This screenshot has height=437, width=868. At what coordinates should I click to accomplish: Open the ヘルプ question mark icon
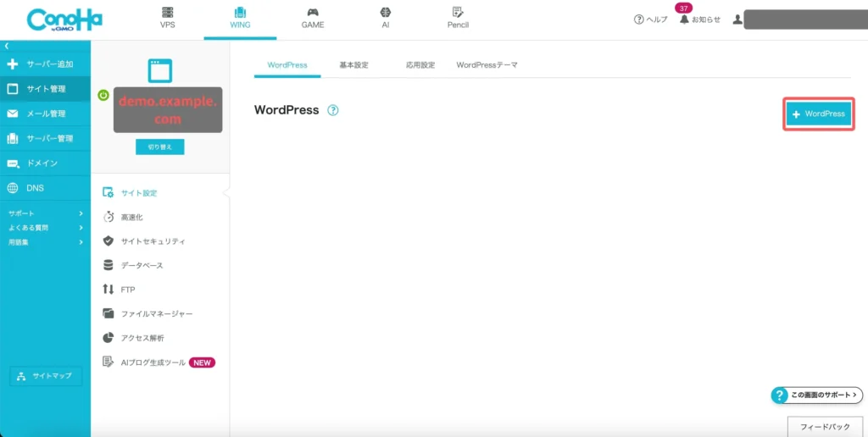pos(638,19)
